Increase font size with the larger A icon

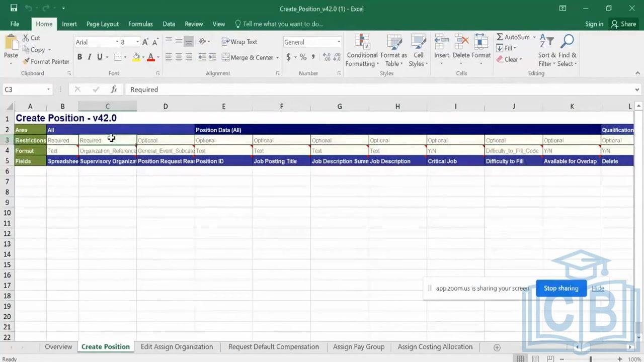(145, 42)
